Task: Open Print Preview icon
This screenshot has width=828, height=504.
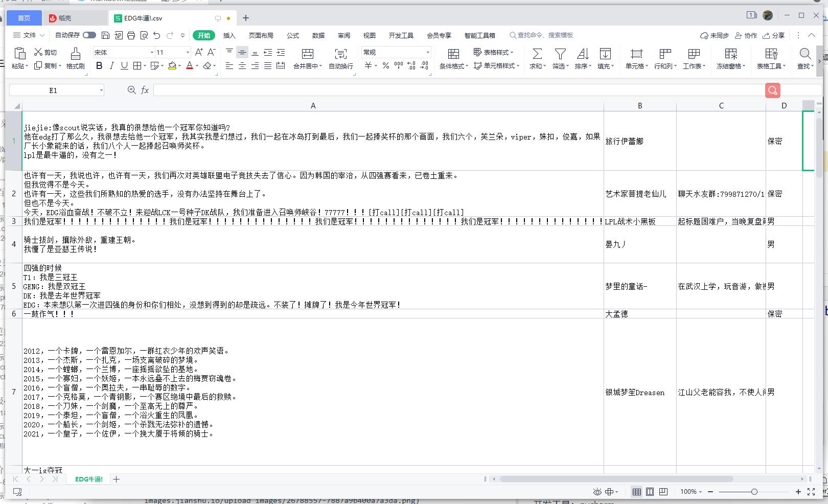Action: click(x=144, y=35)
